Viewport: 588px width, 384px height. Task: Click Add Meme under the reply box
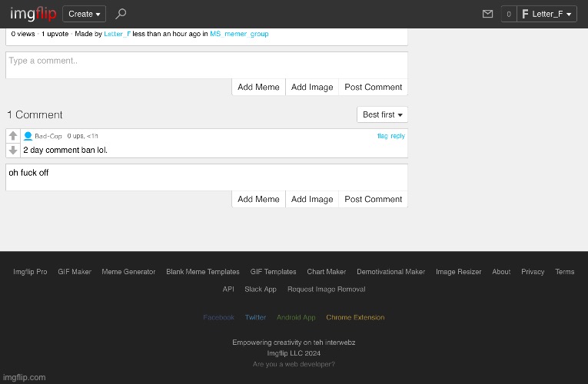[258, 199]
